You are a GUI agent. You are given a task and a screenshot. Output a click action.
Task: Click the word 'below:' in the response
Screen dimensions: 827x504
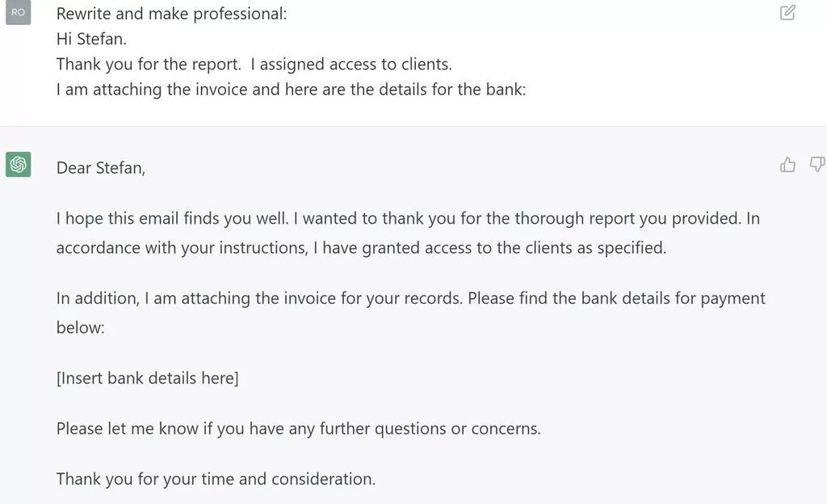81,327
